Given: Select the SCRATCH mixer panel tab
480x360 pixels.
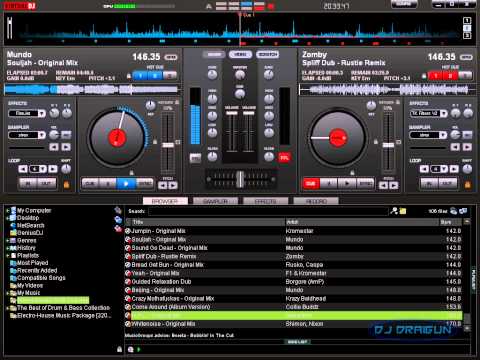Looking at the screenshot, I should (268, 54).
